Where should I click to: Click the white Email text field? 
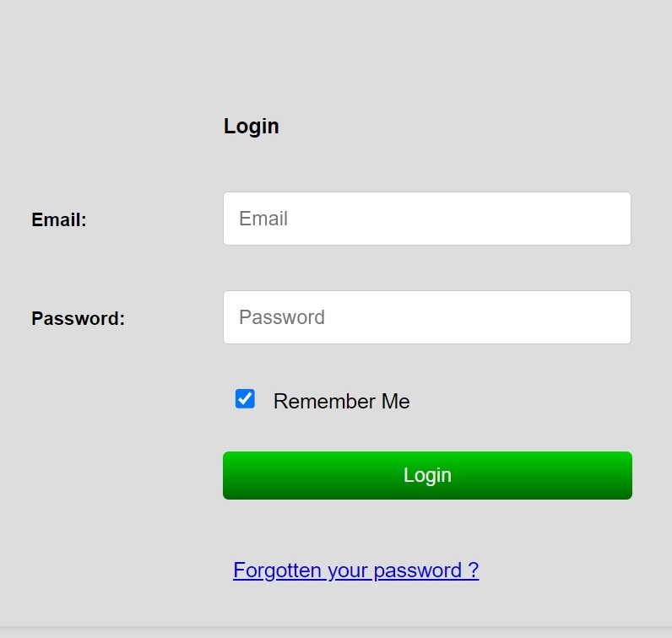(427, 219)
